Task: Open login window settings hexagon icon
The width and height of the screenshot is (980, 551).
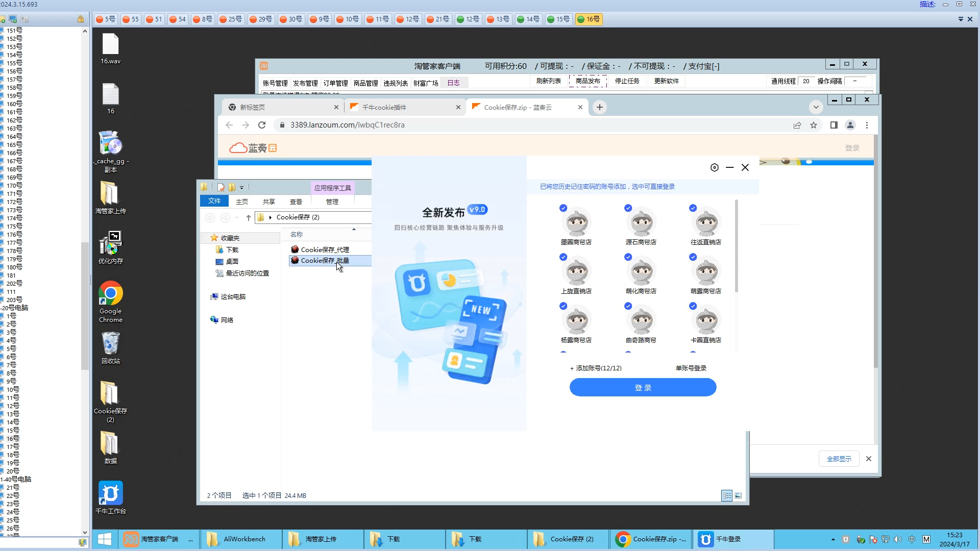Action: tap(715, 167)
